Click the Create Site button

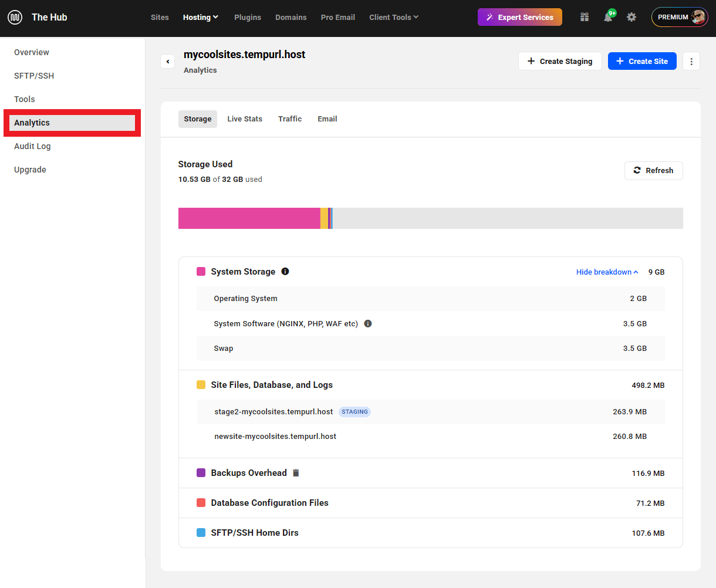[x=642, y=61]
